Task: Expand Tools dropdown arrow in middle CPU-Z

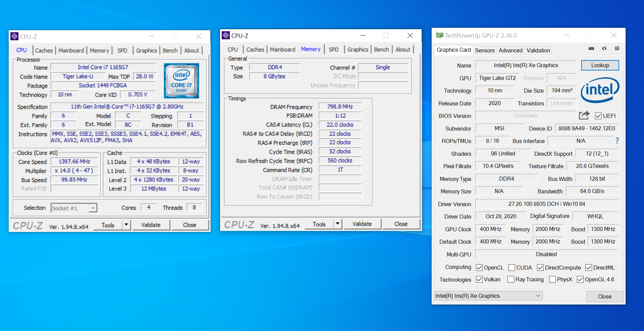Action: (x=337, y=224)
